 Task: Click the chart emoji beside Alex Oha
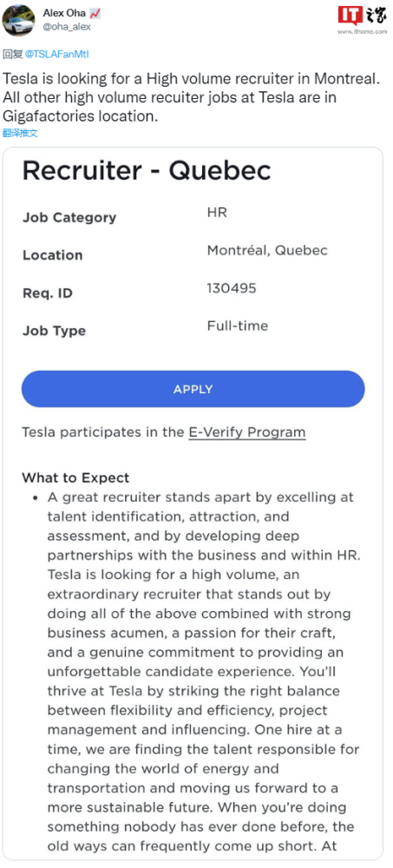[x=95, y=14]
